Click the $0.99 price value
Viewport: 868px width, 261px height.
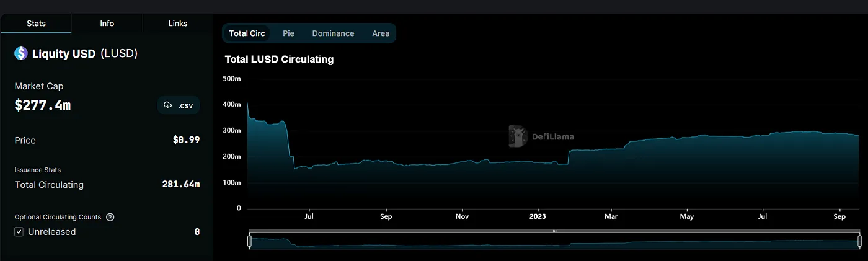(x=186, y=140)
